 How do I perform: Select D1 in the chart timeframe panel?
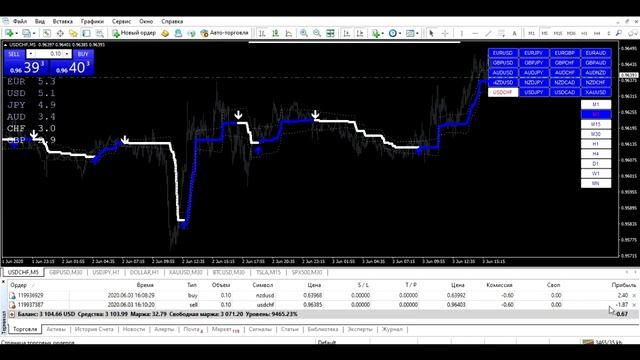pyautogui.click(x=596, y=164)
